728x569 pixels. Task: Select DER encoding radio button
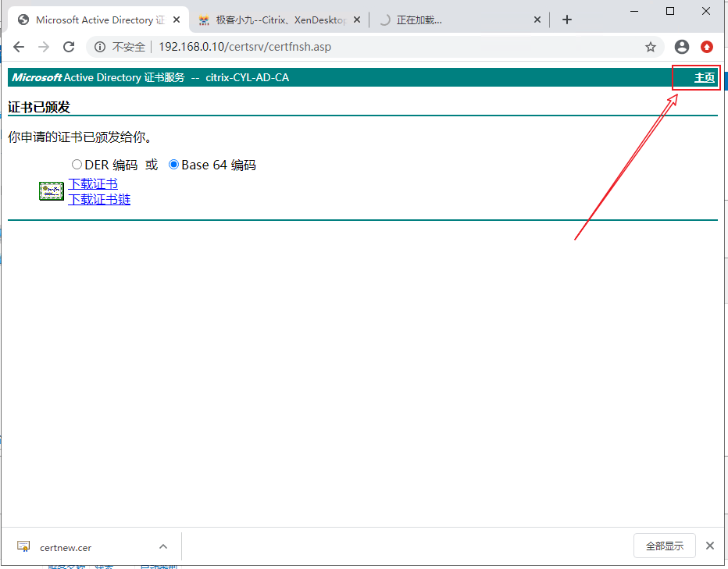click(x=77, y=165)
